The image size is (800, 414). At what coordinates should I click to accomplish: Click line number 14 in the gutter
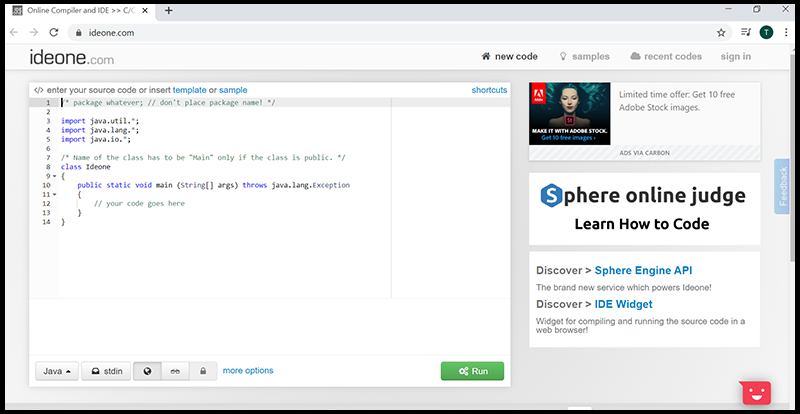point(46,222)
